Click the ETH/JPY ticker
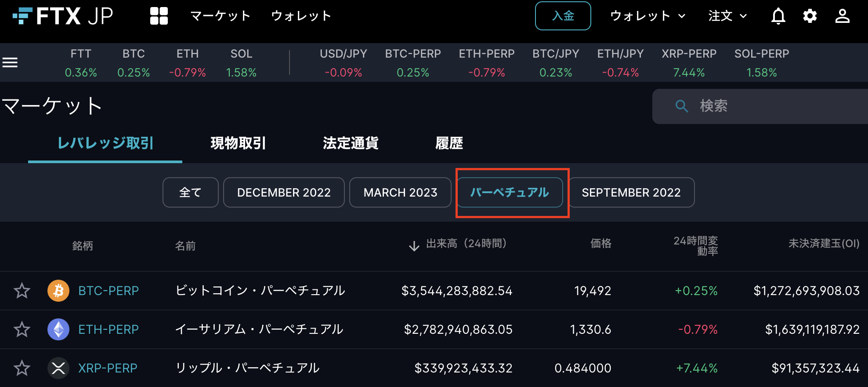868x387 pixels. pyautogui.click(x=620, y=63)
